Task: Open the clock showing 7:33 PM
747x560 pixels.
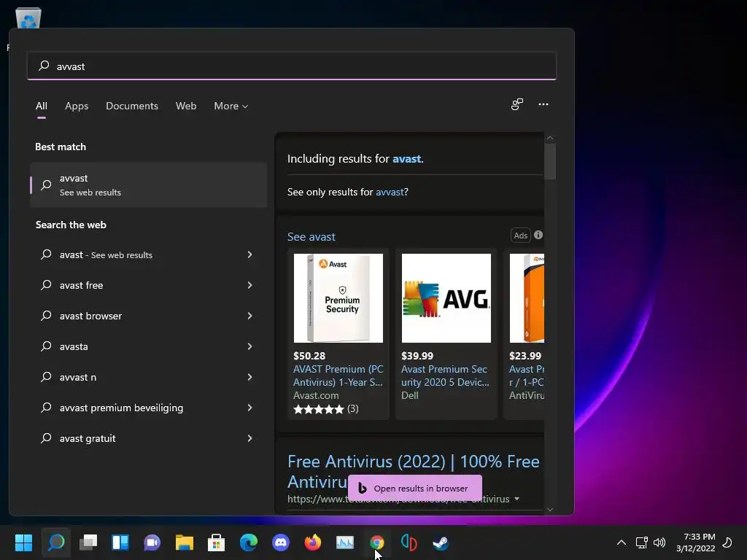Action: pos(695,542)
